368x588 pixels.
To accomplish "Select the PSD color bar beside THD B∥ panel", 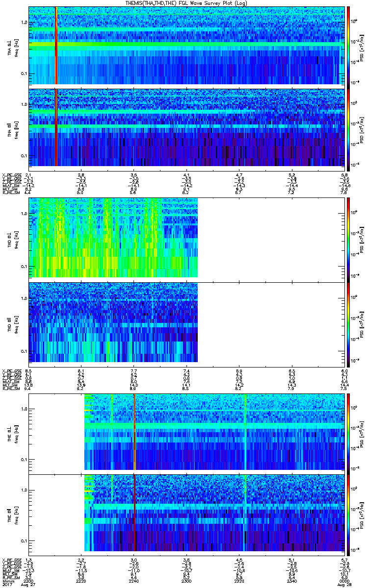I will tap(348, 322).
